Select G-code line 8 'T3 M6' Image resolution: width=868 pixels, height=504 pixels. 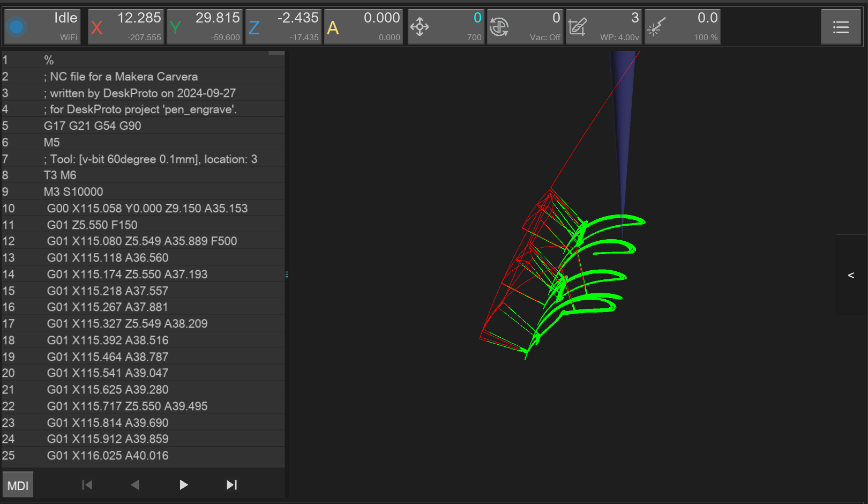60,175
